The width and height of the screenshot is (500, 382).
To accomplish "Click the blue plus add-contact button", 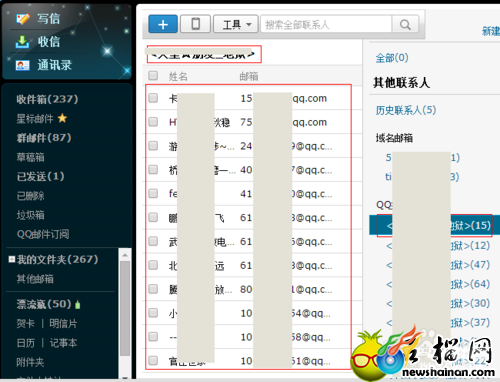I will click(x=163, y=24).
